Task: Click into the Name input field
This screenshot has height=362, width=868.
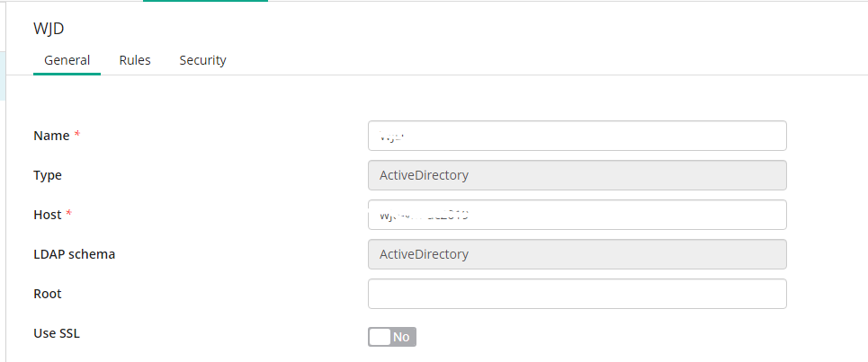Action: 577,136
